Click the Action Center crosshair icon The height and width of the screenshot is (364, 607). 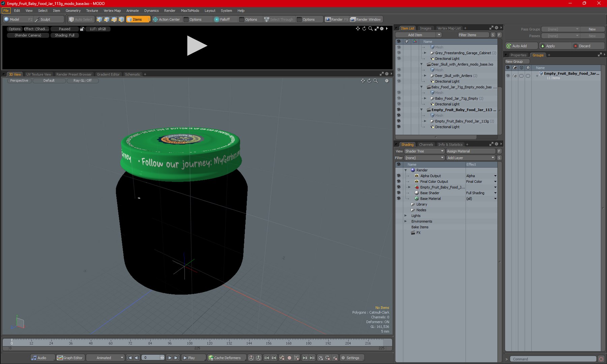[x=155, y=20]
